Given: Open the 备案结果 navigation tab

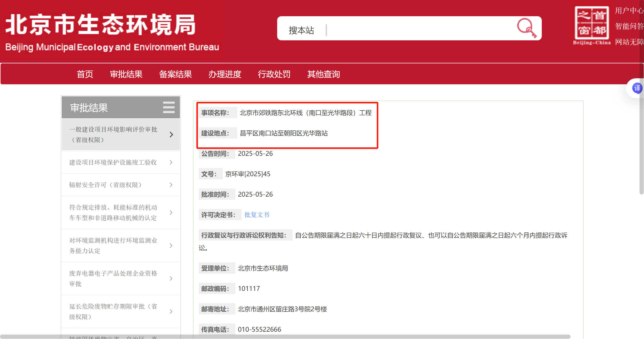Looking at the screenshot, I should click(x=175, y=74).
